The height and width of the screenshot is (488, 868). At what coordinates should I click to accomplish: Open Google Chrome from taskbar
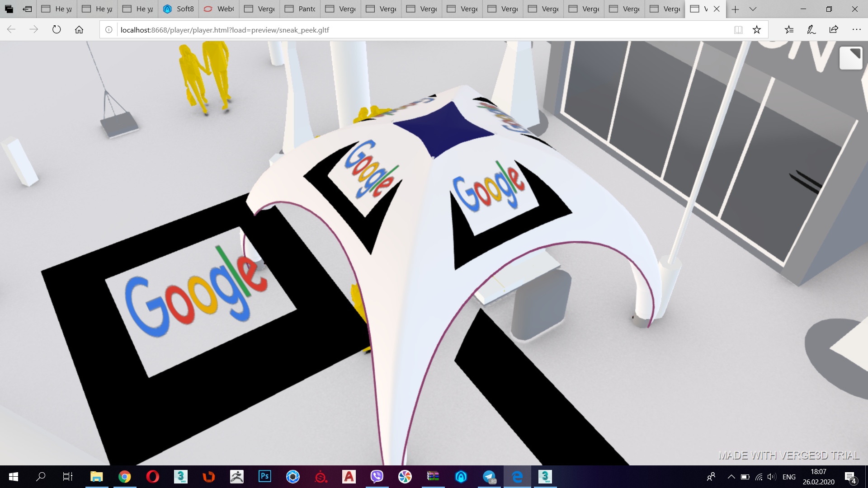point(124,477)
